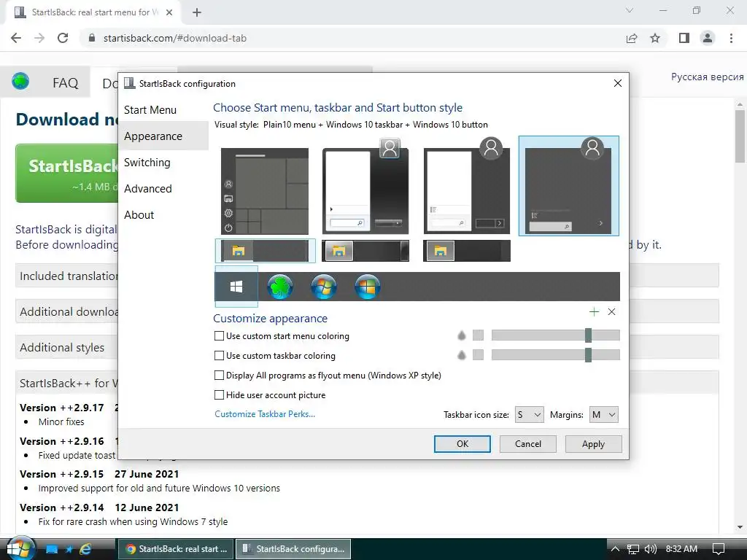Viewport: 747px width, 560px height.
Task: Click StartIsBack configuration taskbar button
Action: pos(293,549)
